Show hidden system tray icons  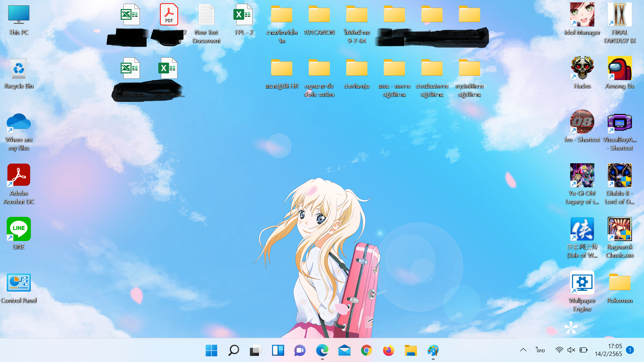523,350
